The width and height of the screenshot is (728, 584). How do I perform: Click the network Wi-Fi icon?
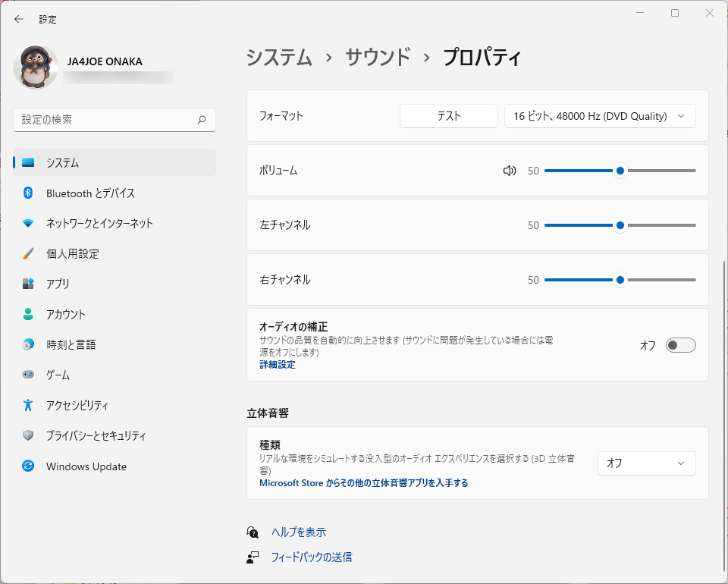click(x=28, y=224)
